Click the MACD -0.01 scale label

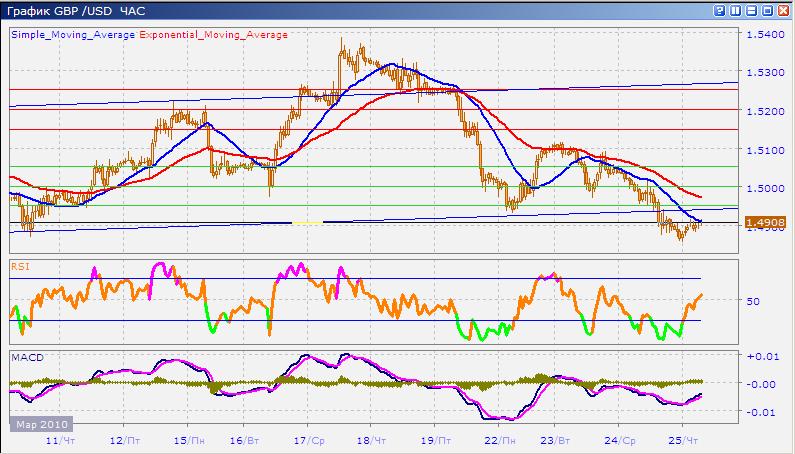(762, 412)
